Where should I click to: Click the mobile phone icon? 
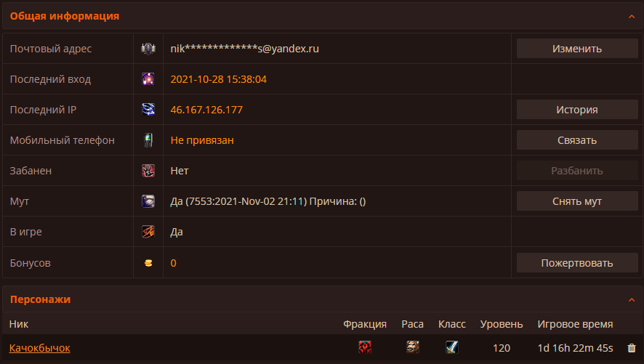(x=148, y=140)
